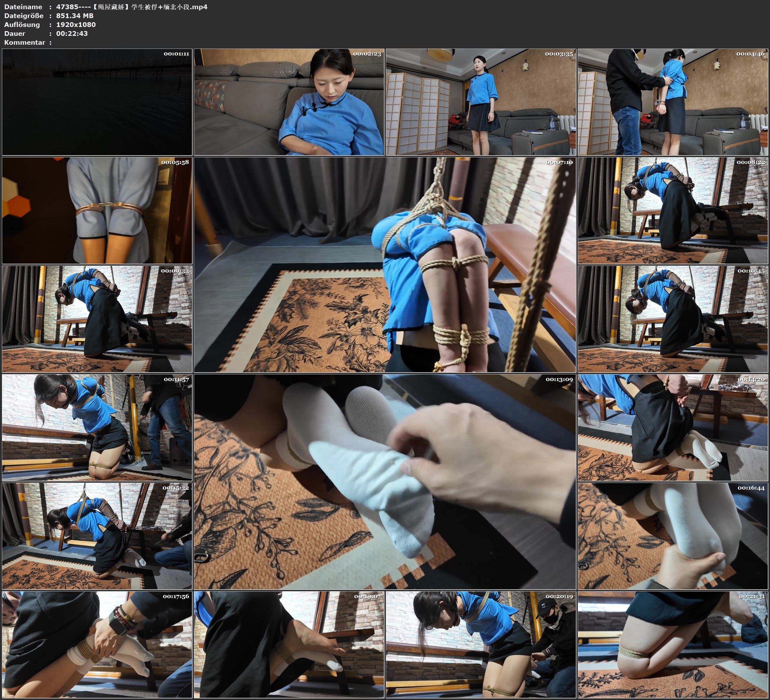Click the frame at 00:20:19

point(481,644)
